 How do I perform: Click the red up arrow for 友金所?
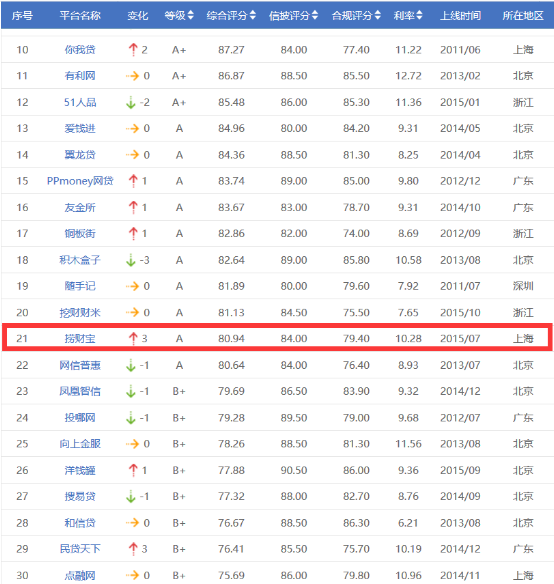133,207
